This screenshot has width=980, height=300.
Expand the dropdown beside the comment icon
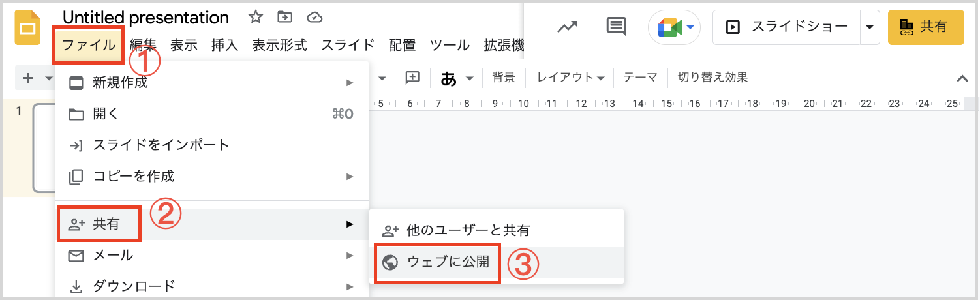click(x=382, y=78)
